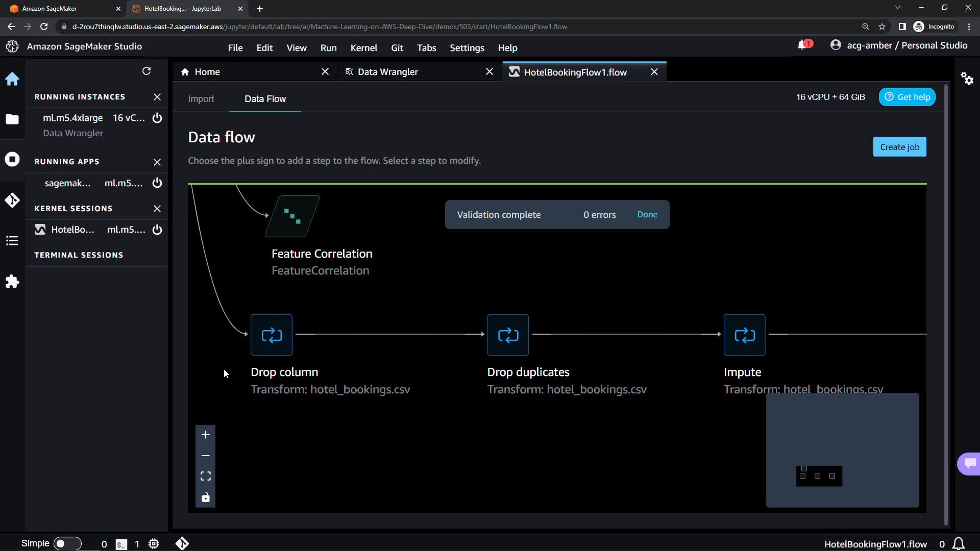Open the Kernel menu
The image size is (980, 551).
click(363, 48)
